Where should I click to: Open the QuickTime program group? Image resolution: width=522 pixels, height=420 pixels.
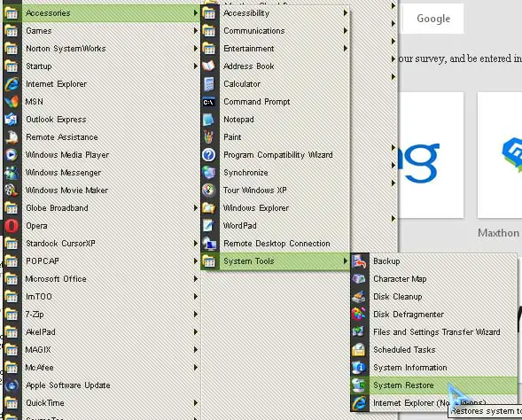(102, 402)
